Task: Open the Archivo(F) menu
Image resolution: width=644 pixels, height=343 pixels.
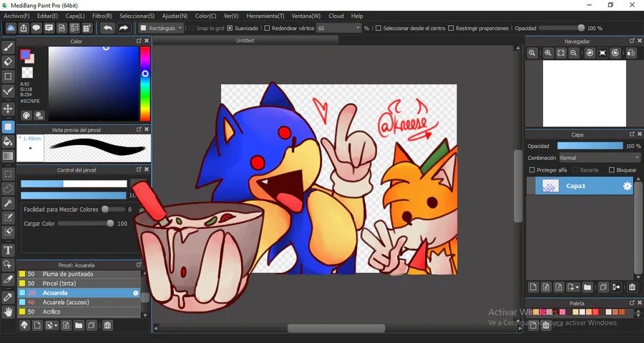Action: point(17,16)
